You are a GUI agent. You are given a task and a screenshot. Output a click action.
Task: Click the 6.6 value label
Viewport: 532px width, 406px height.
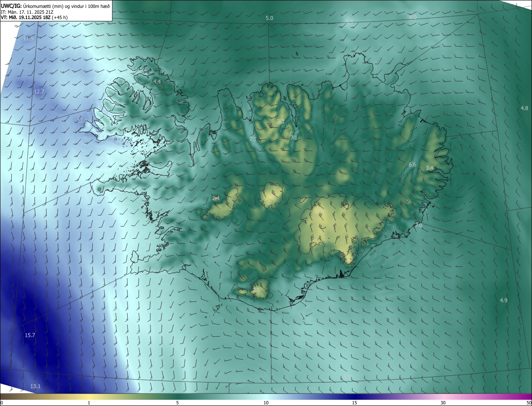point(412,165)
